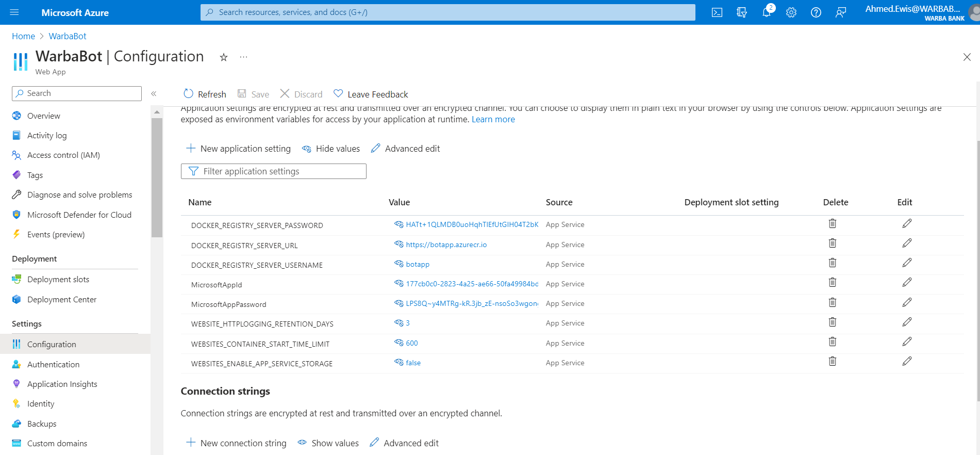Follow the Learn more link
The image size is (980, 455).
coord(493,119)
